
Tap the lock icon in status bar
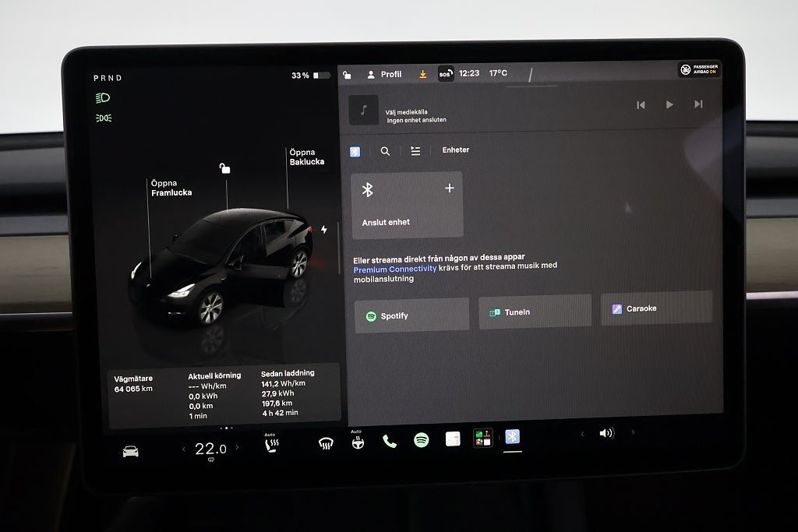click(x=347, y=75)
